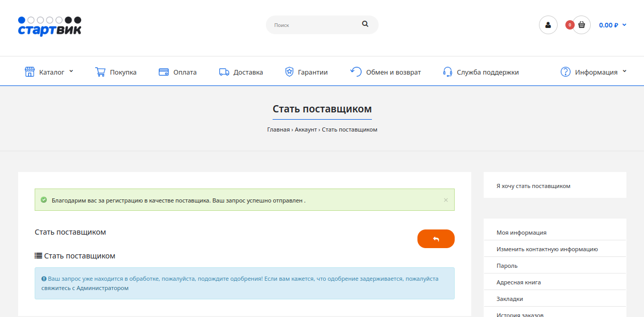Click the Гарантии shield icon
This screenshot has height=317, width=644.
click(x=289, y=72)
